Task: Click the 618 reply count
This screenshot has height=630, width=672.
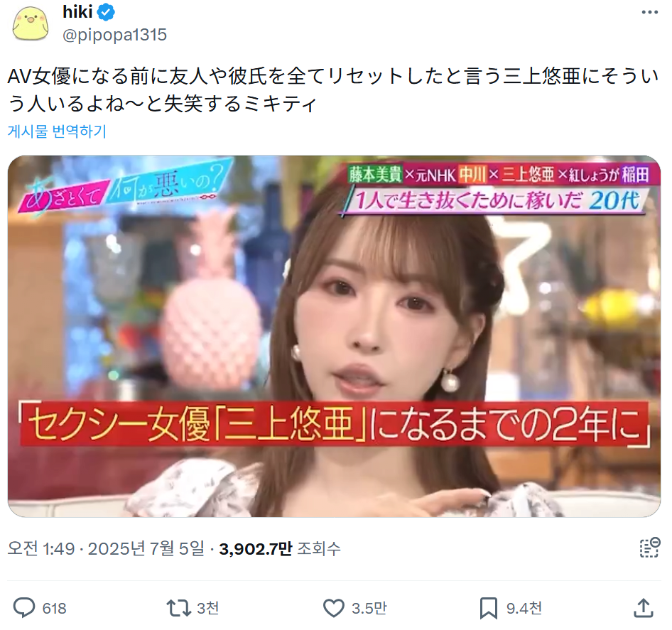Action: click(x=55, y=608)
